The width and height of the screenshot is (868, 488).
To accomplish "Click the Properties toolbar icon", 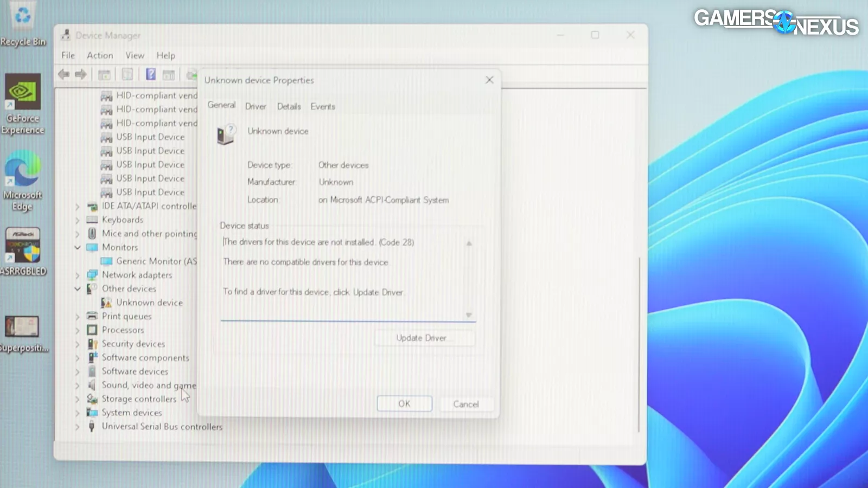I will coord(127,74).
